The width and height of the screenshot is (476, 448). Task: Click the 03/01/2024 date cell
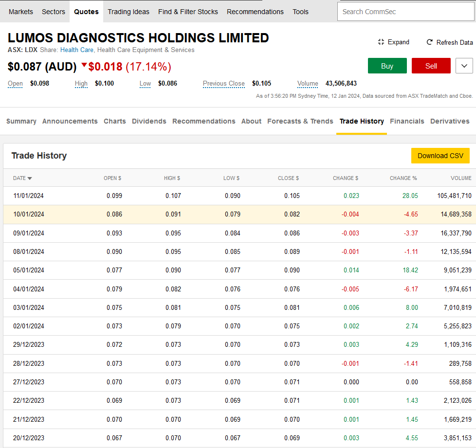click(29, 307)
